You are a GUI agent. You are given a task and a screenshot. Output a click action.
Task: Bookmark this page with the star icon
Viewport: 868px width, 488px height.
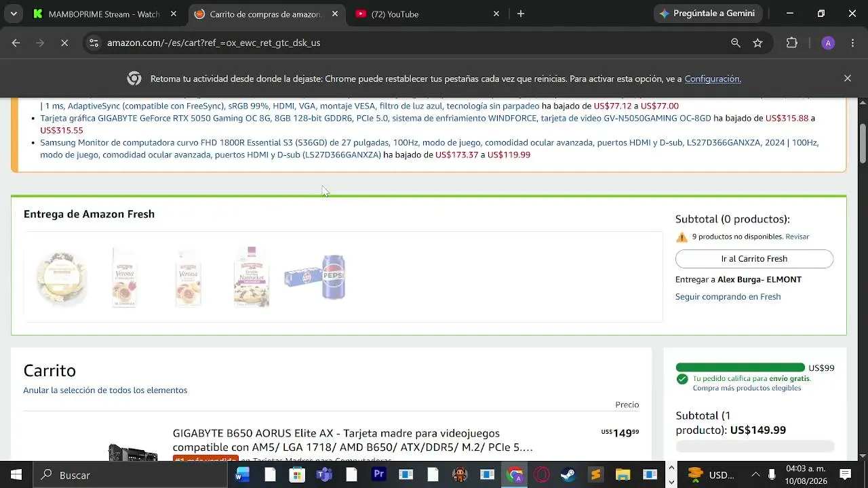click(757, 43)
